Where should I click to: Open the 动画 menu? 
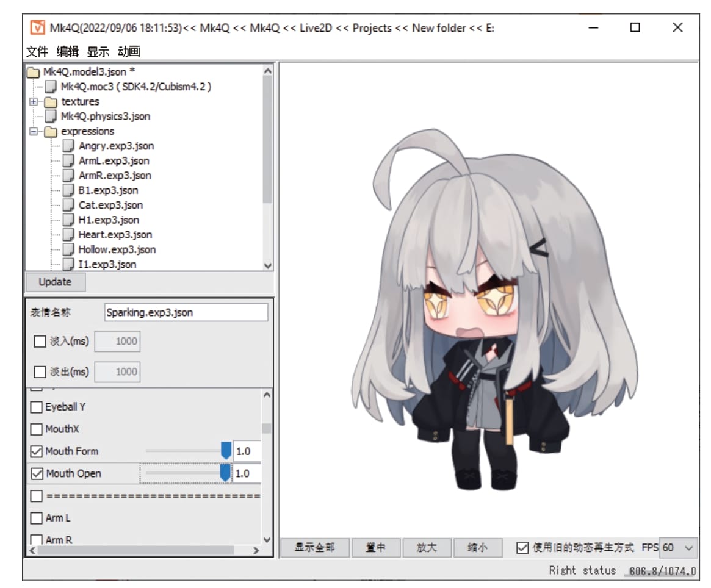pyautogui.click(x=129, y=52)
